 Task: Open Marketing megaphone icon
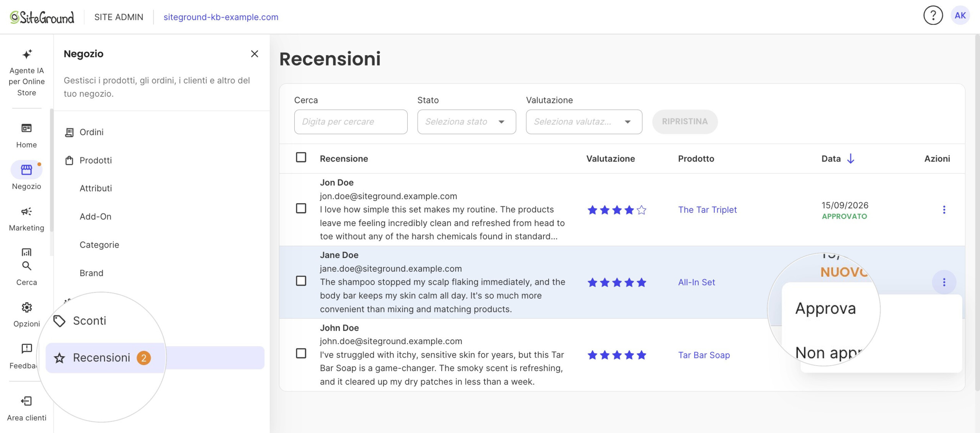26,212
